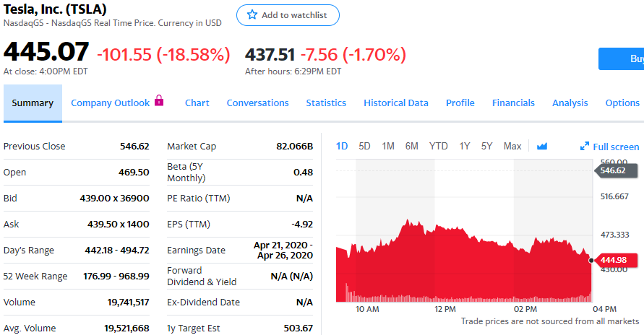Screen dimensions: 644x335
Task: Open the Company Outlook tab
Action: 110,103
